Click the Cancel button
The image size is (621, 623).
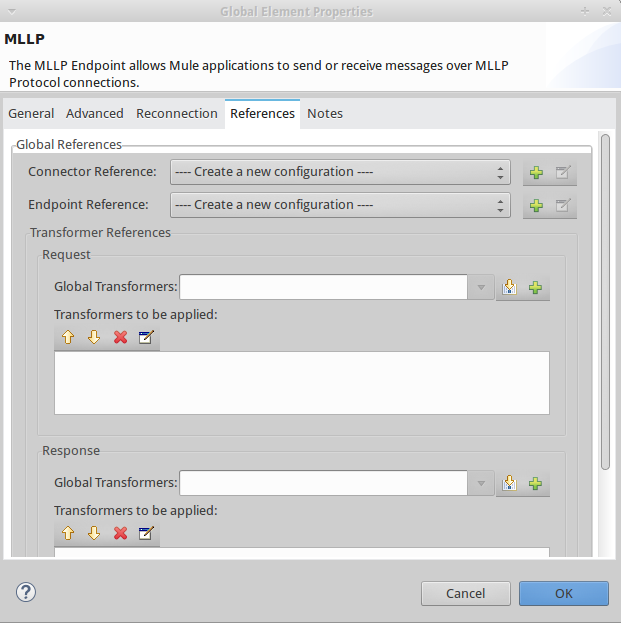[x=466, y=594]
